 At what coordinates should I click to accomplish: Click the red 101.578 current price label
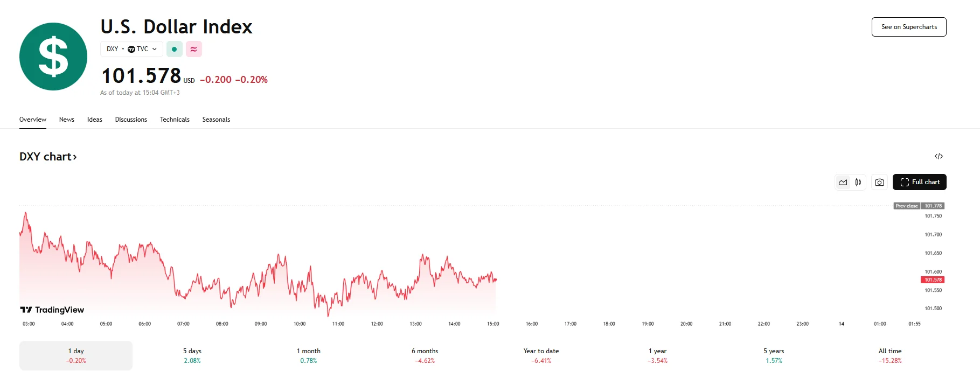tap(933, 280)
